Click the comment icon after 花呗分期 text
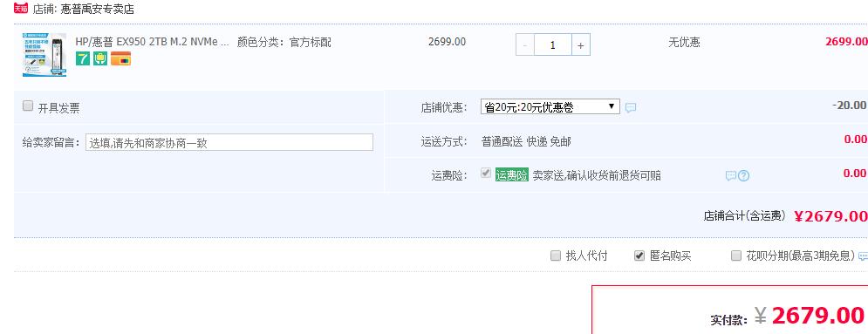Screen dimensions: 868x334 (x=863, y=256)
